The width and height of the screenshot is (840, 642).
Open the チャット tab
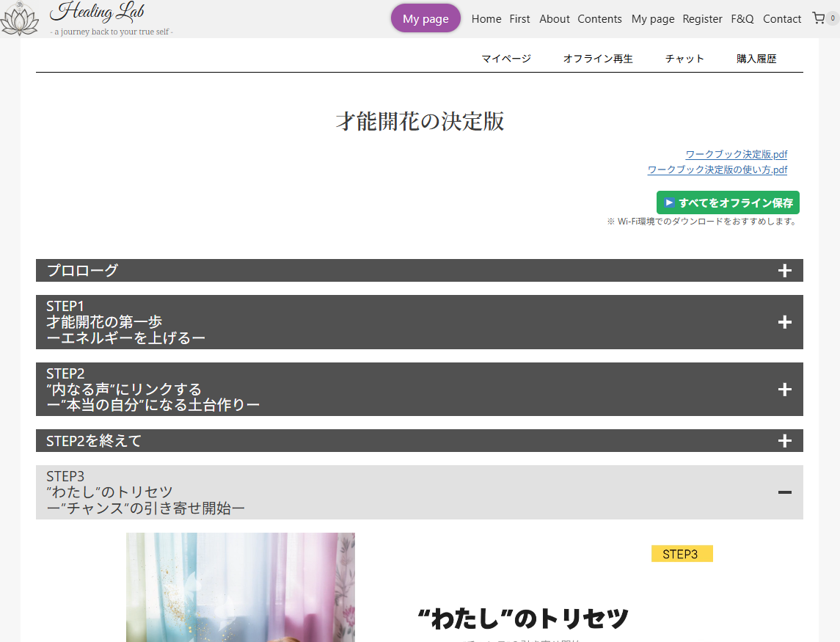click(x=684, y=58)
